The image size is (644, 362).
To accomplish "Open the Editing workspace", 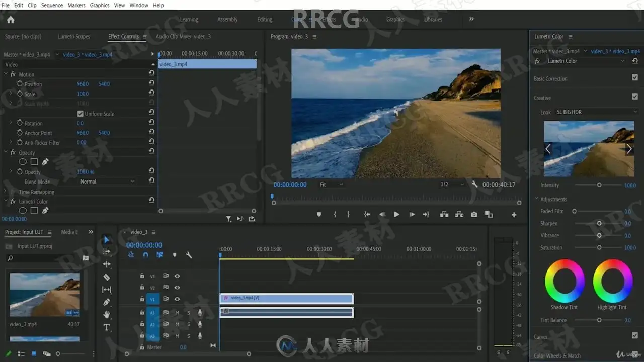I will pyautogui.click(x=265, y=20).
